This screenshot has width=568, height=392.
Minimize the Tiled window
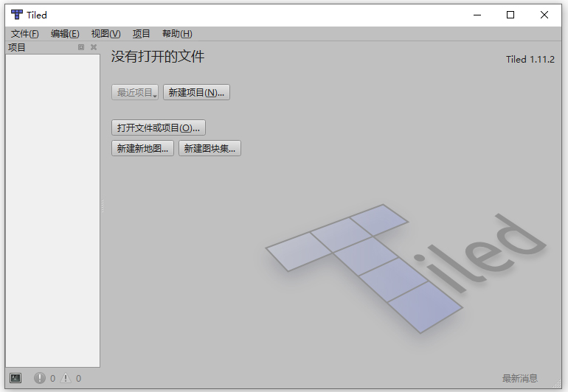click(x=477, y=15)
